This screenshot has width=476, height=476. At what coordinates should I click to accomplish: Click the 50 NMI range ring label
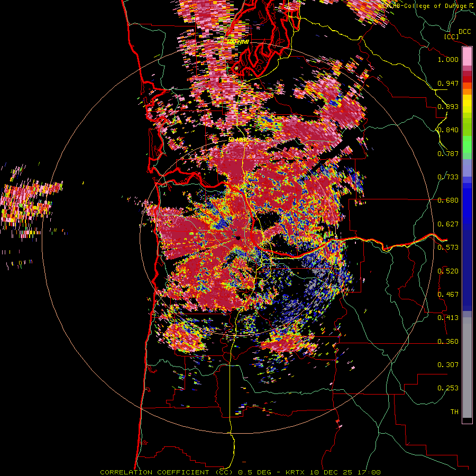237,140
